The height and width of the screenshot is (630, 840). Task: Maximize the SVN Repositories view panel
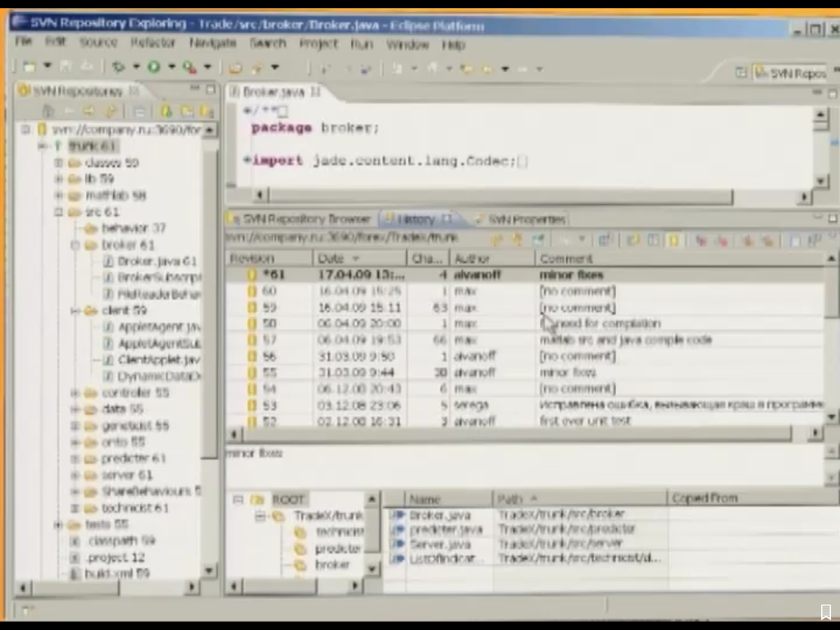(211, 89)
